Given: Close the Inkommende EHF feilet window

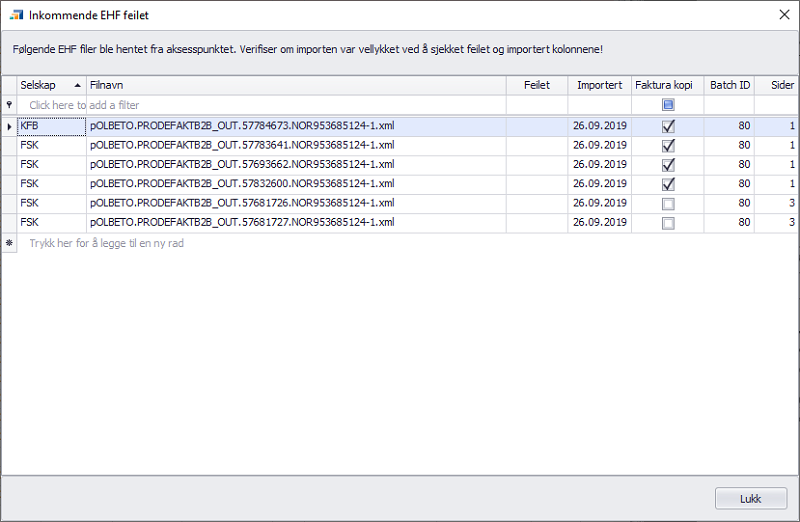Looking at the screenshot, I should click(783, 15).
